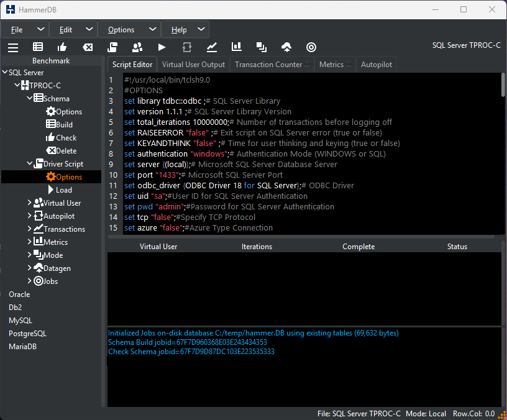Select the MySQL database in the tree
This screenshot has height=420, width=507.
[21, 321]
